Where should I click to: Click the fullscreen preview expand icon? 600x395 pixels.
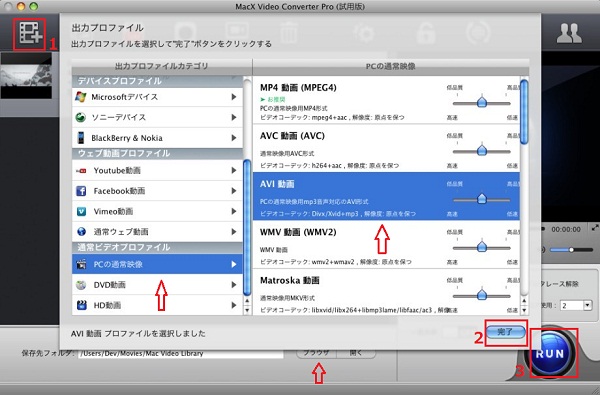(595, 227)
